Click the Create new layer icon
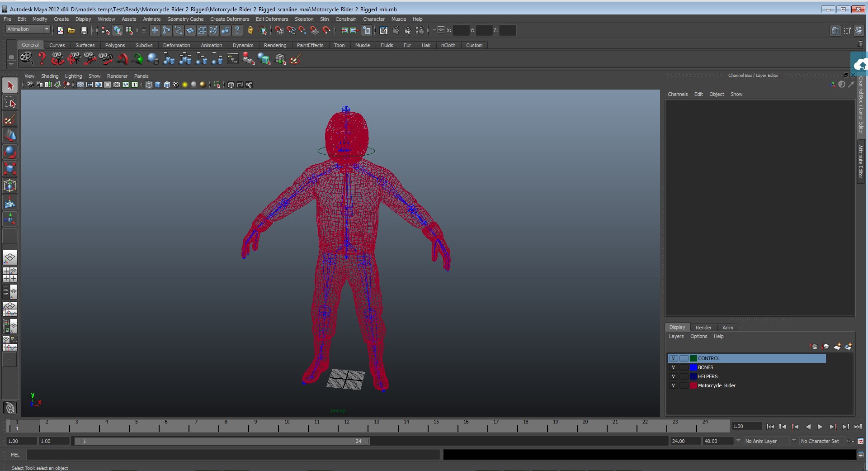This screenshot has width=868, height=471. pyautogui.click(x=837, y=347)
